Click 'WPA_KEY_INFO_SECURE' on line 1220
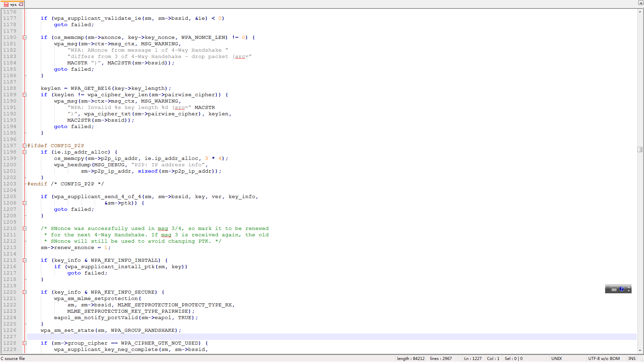 123,292
